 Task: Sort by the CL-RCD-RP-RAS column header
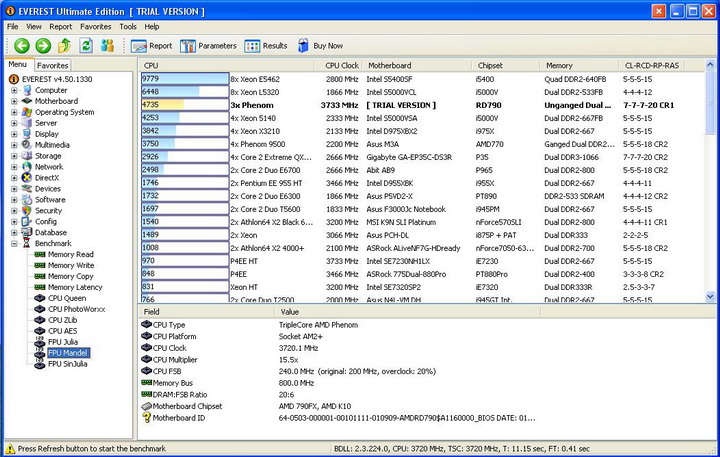coord(652,66)
